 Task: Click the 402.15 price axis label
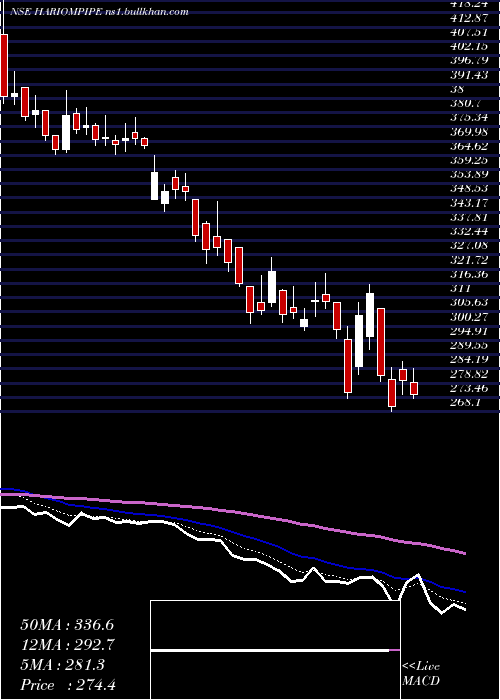point(471,47)
